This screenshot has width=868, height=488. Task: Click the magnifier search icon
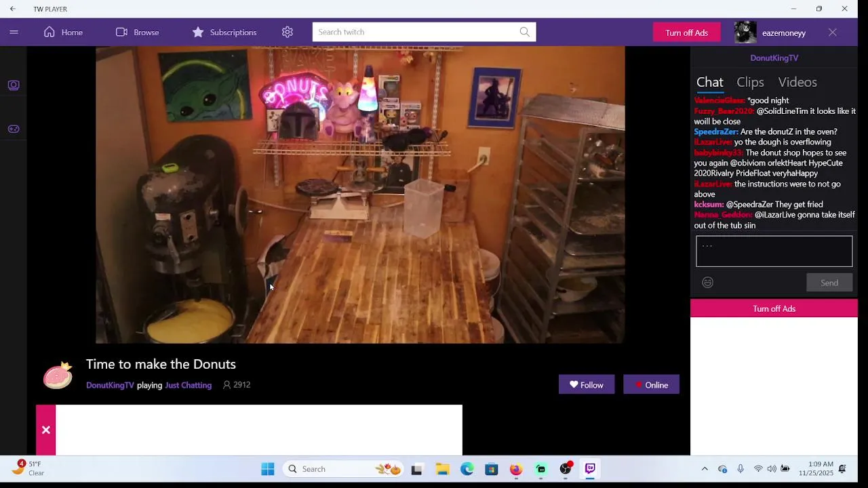[525, 32]
